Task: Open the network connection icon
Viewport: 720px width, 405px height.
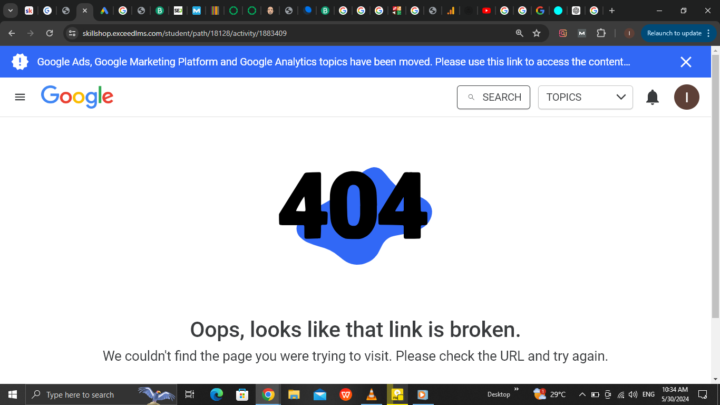Action: (621, 394)
